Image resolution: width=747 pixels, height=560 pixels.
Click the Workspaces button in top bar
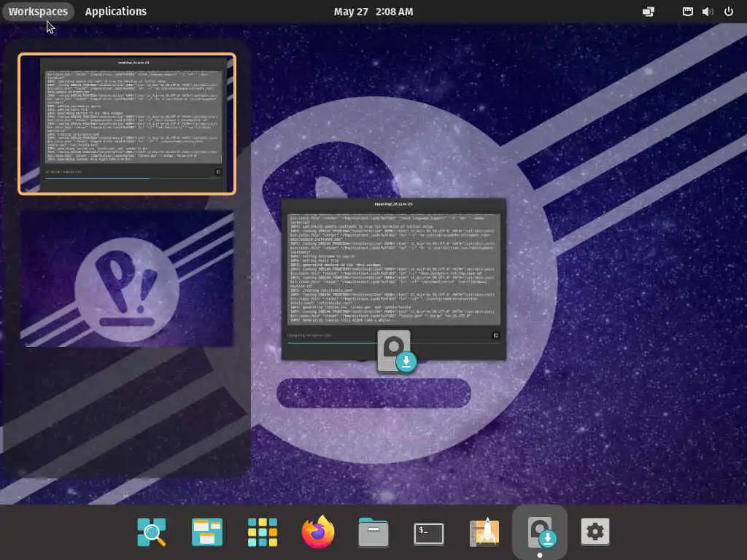38,12
